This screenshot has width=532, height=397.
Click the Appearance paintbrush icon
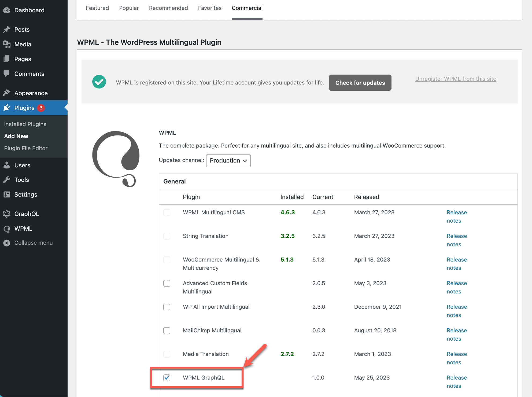click(x=7, y=93)
